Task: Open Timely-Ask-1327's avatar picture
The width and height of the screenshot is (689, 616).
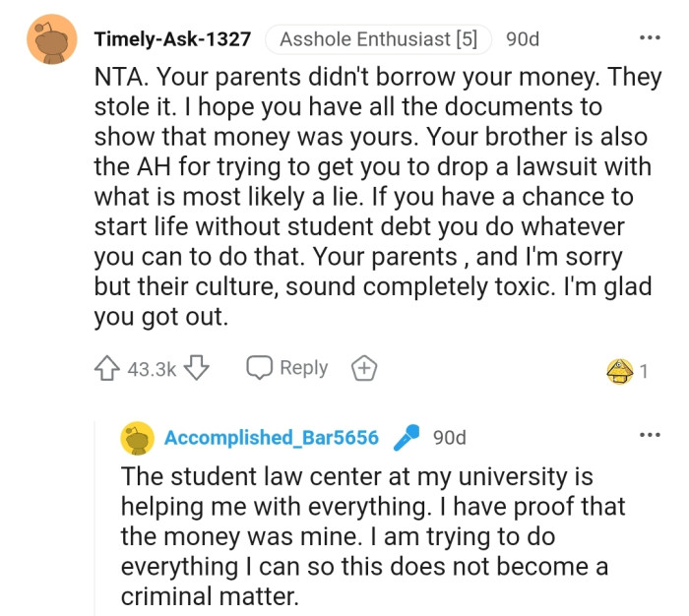Action: tap(51, 40)
